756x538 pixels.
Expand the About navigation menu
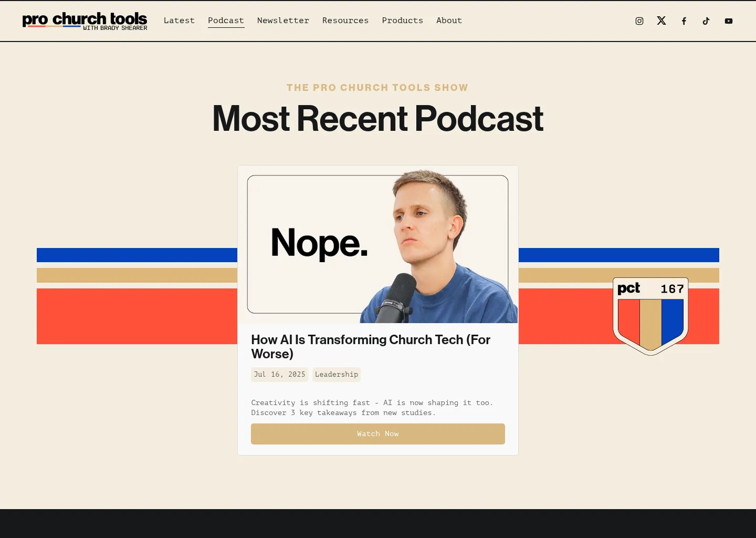pos(449,20)
